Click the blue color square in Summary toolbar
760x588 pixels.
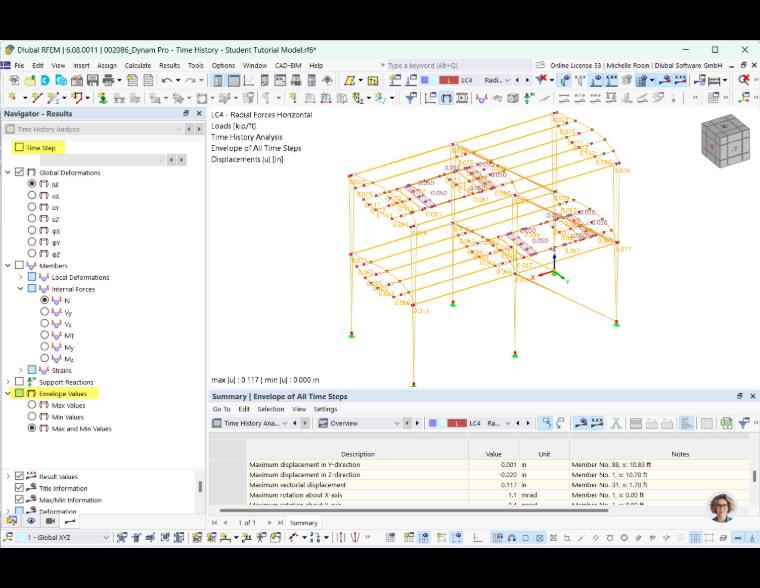tap(433, 423)
